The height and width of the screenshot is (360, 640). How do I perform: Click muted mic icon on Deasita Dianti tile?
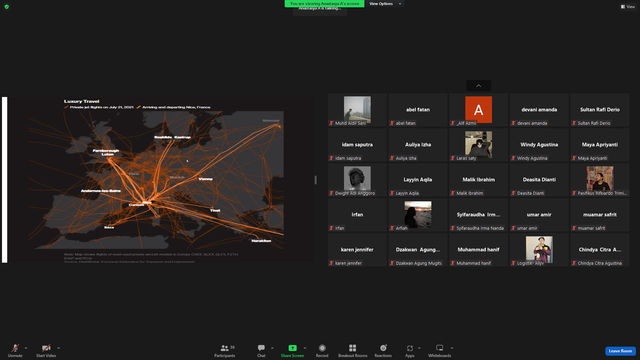(513, 193)
